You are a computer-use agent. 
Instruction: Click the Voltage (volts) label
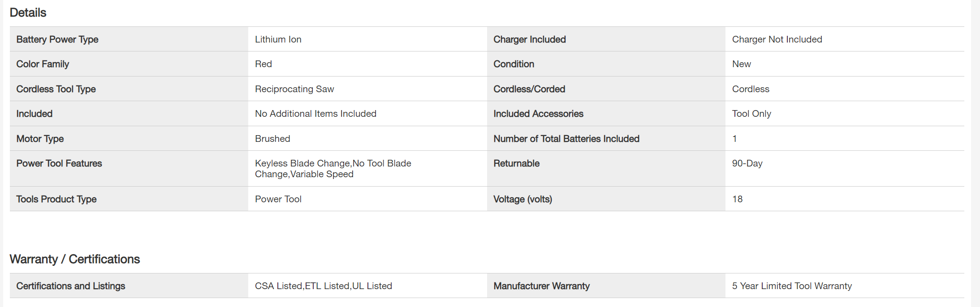[522, 199]
